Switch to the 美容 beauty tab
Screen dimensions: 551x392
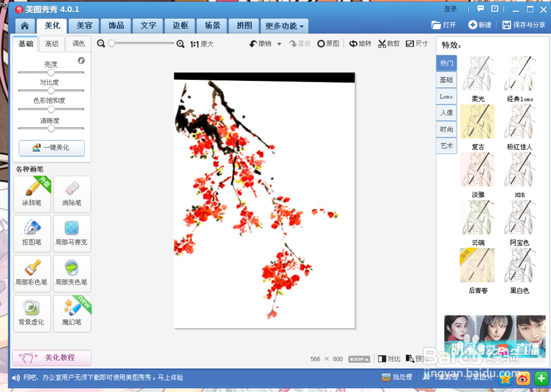coord(84,26)
